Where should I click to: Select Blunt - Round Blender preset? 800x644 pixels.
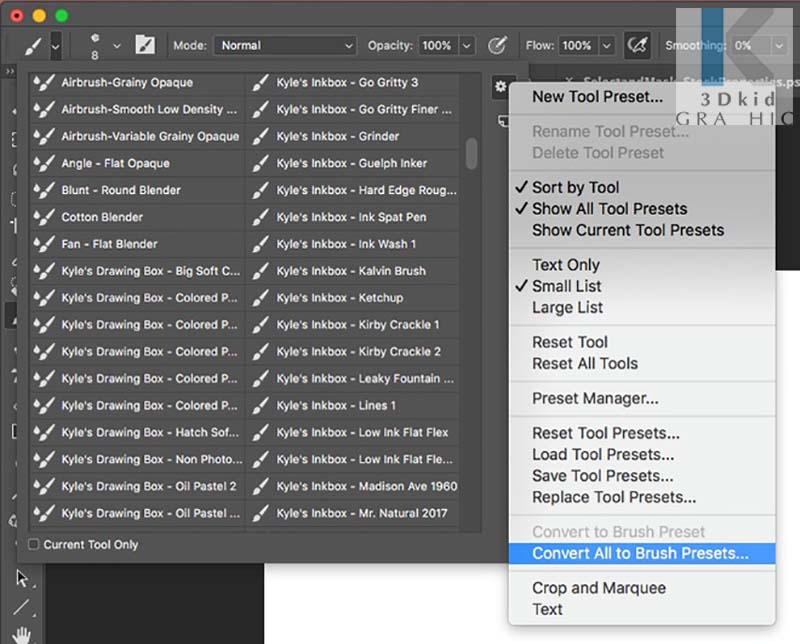tap(137, 190)
